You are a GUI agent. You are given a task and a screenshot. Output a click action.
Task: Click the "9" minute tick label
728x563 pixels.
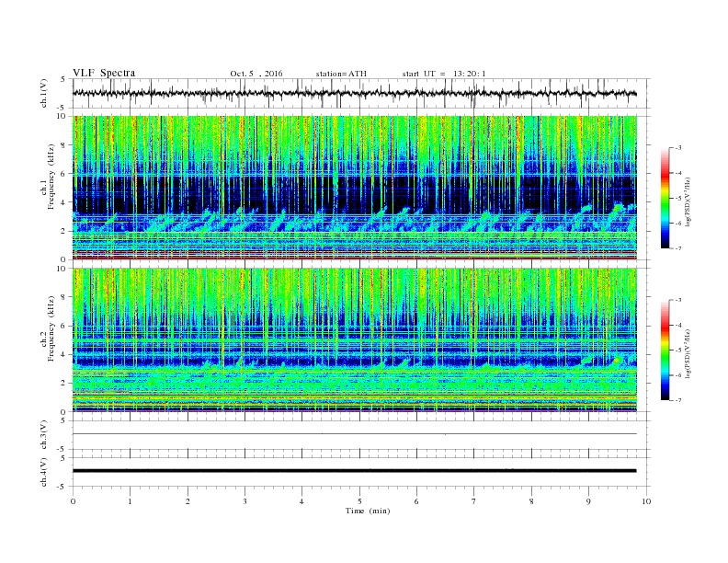(x=588, y=501)
